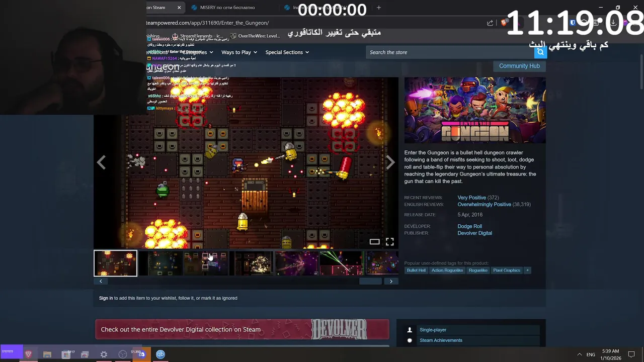Open OBS Studio from the taskbar
Image resolution: width=644 pixels, height=362 pixels.
123,354
